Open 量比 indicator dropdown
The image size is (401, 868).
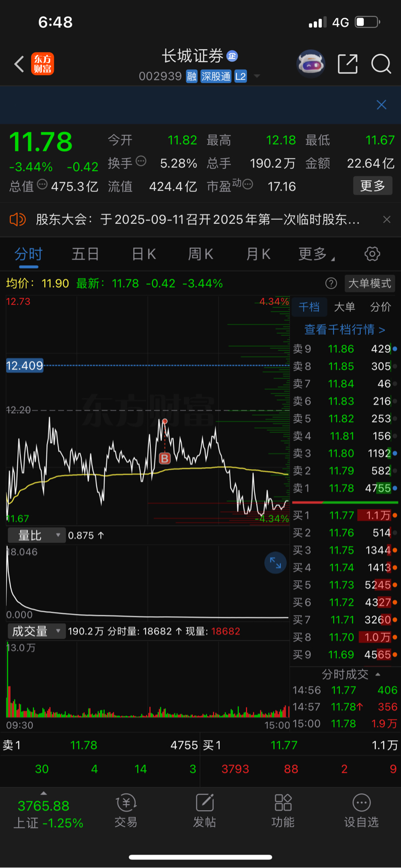coord(36,536)
